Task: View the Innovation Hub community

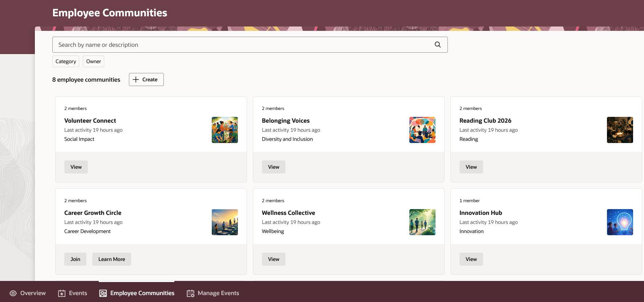Action: [x=471, y=259]
